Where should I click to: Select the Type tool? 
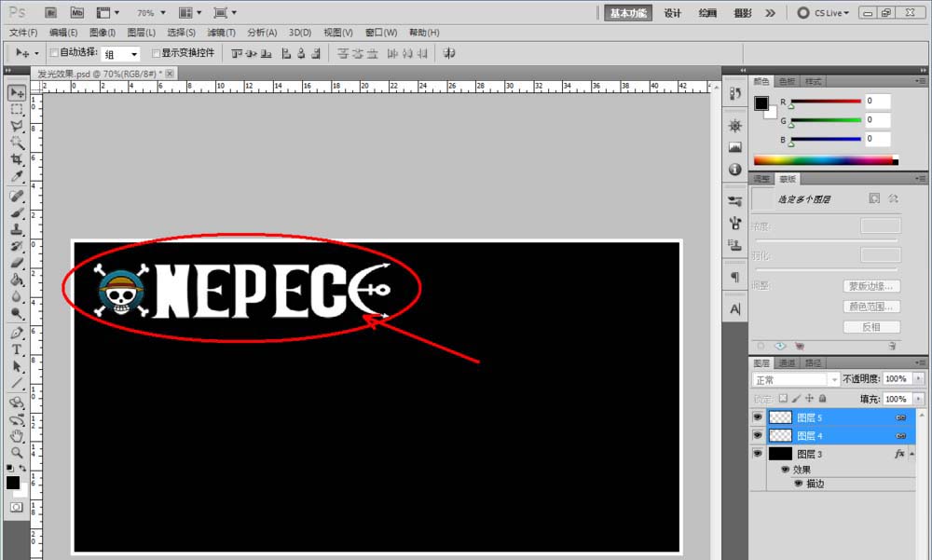17,349
